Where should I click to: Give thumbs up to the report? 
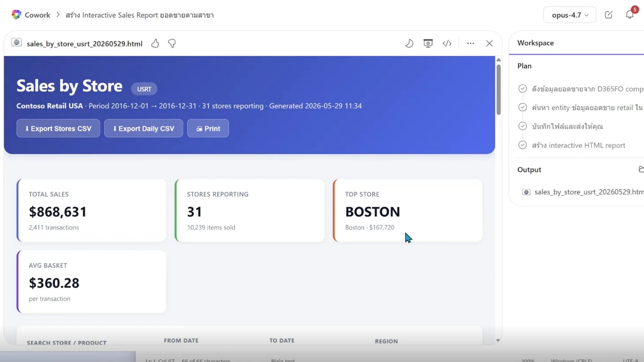pos(155,44)
